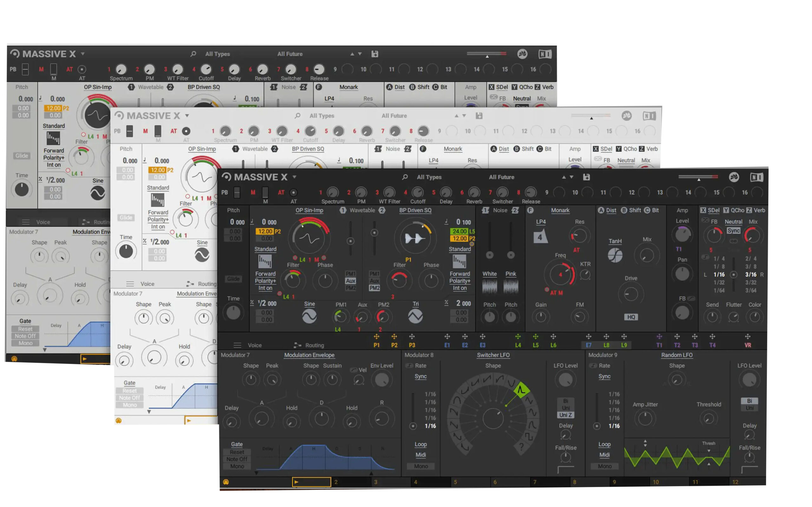Select square wave shape in Switcher LFO
This screenshot has height=507, width=812.
coord(529,437)
